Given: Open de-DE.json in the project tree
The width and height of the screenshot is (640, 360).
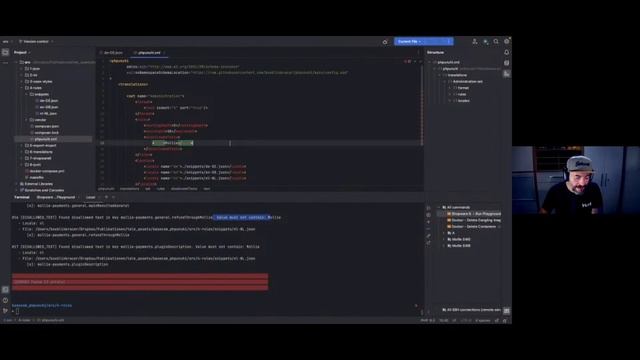Looking at the screenshot, I should point(47,100).
